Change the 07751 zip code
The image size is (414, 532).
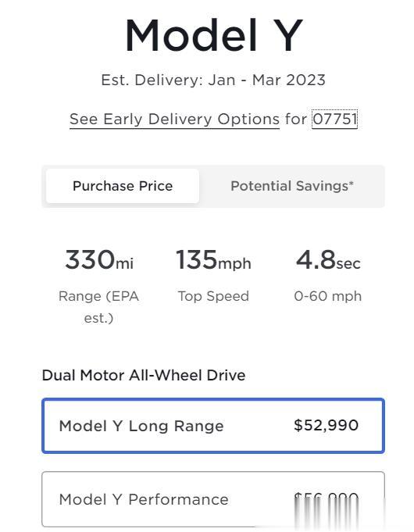pyautogui.click(x=334, y=119)
